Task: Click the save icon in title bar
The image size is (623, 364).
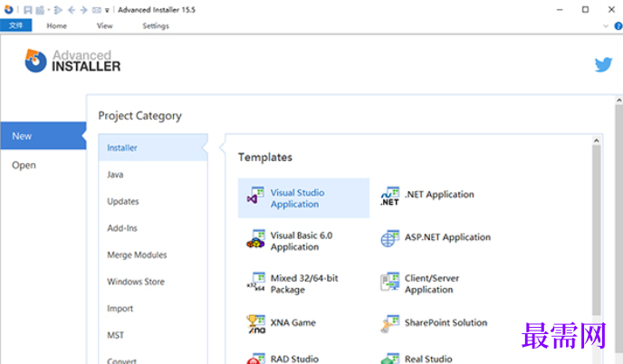Action: click(x=29, y=10)
